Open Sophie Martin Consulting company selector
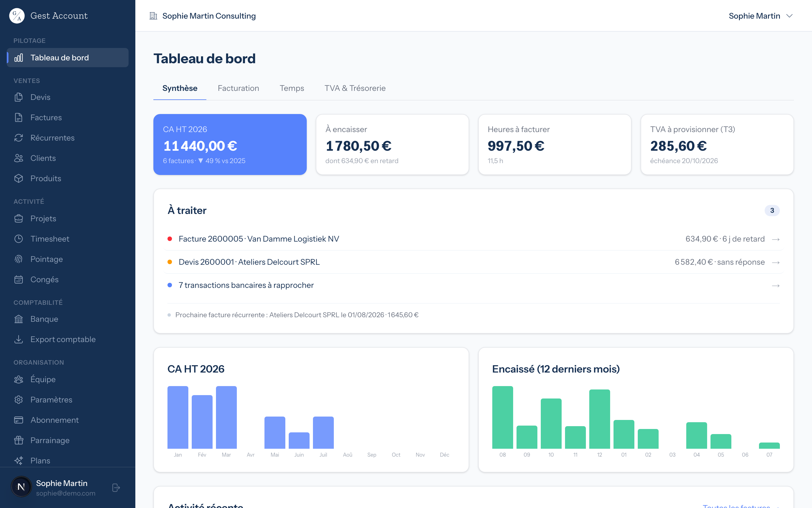This screenshot has width=812, height=508. [x=203, y=16]
